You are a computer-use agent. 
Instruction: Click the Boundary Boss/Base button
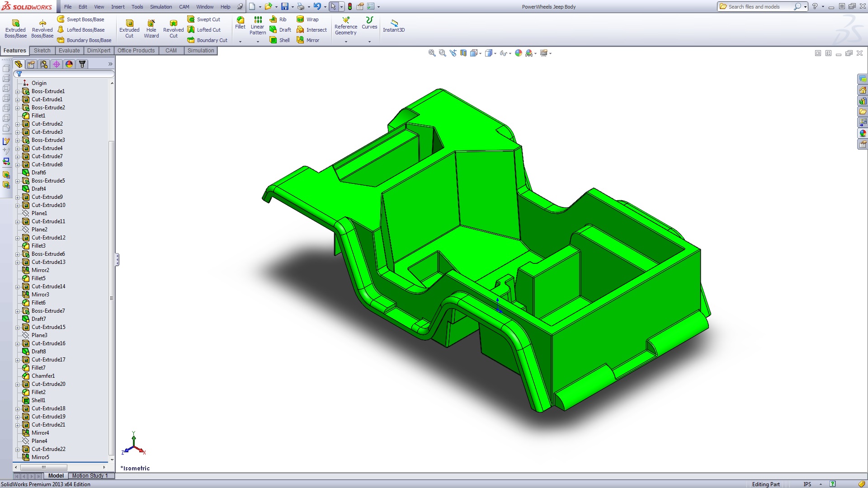point(84,40)
